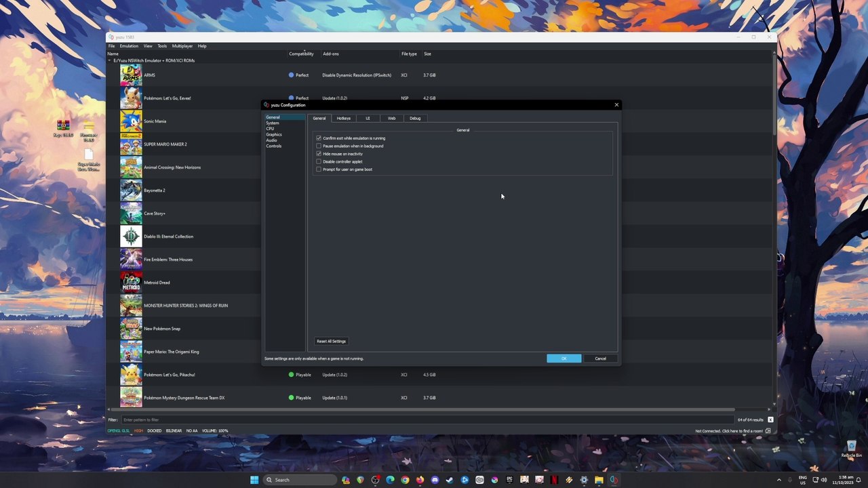Open Graphics settings category
868x488 pixels.
pyautogui.click(x=274, y=134)
